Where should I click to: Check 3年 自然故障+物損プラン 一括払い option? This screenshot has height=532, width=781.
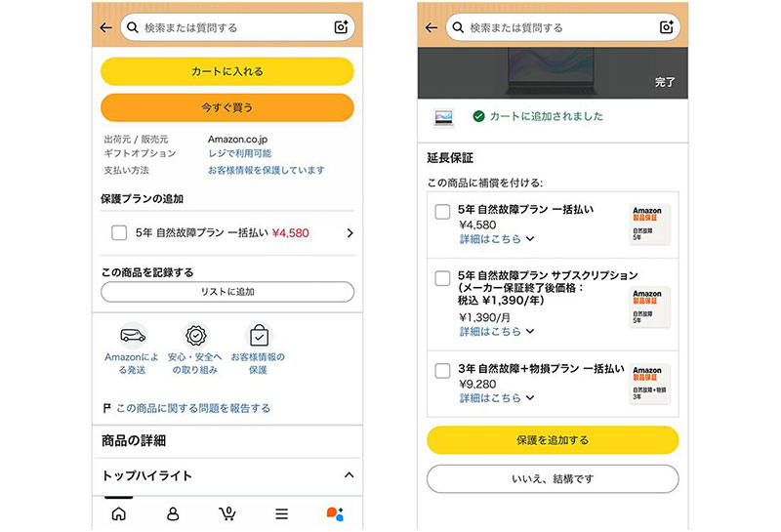(442, 371)
